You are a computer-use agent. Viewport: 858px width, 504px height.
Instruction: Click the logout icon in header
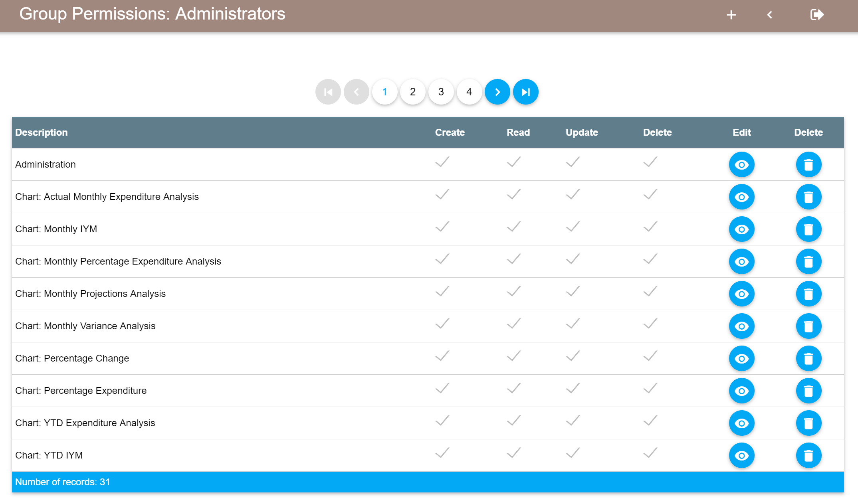(816, 15)
